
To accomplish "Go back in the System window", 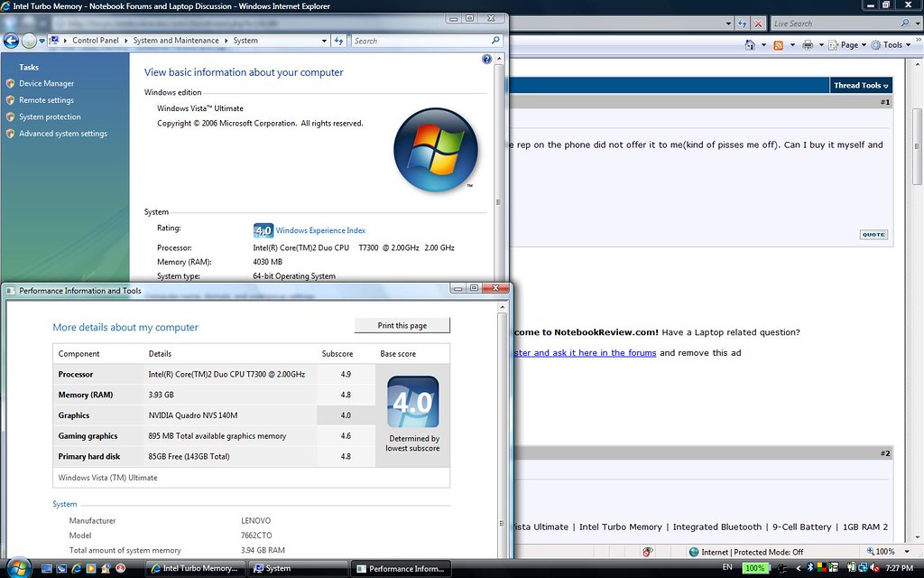I will (11, 41).
